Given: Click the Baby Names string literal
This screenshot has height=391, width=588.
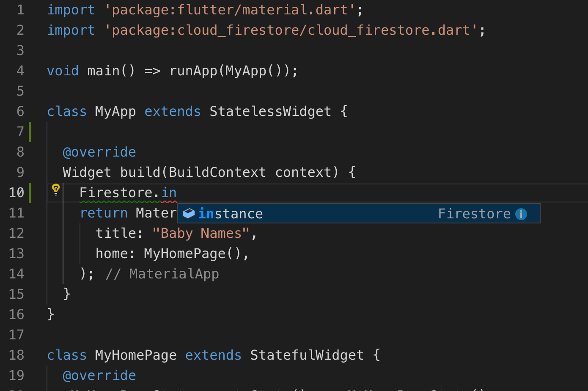Looking at the screenshot, I should tap(201, 233).
